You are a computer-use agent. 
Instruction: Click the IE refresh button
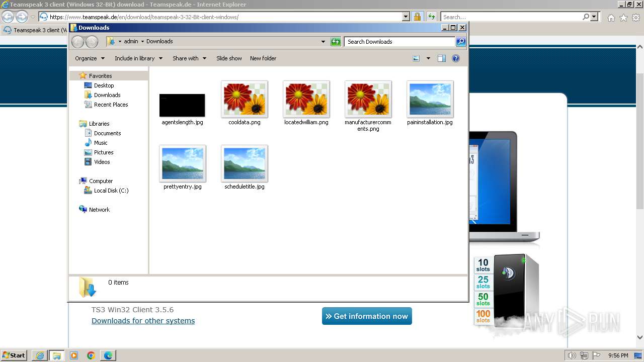pyautogui.click(x=432, y=17)
